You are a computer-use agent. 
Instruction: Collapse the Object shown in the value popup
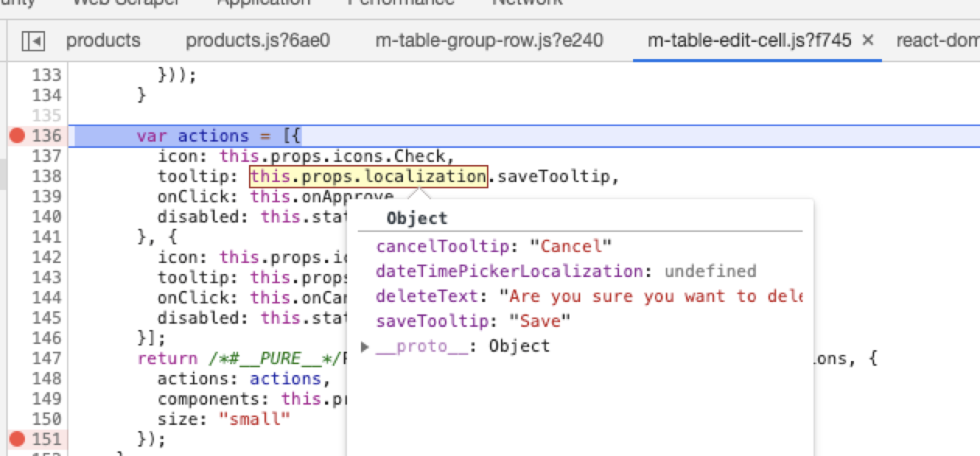417,219
